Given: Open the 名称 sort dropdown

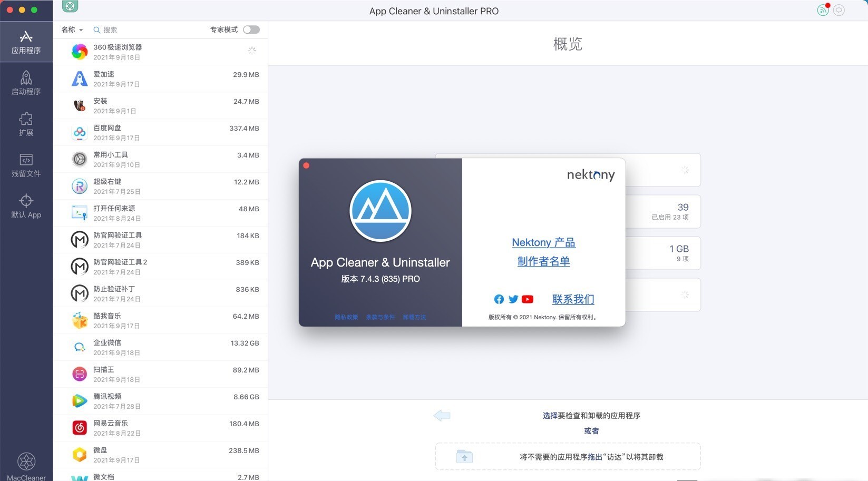Looking at the screenshot, I should [72, 30].
